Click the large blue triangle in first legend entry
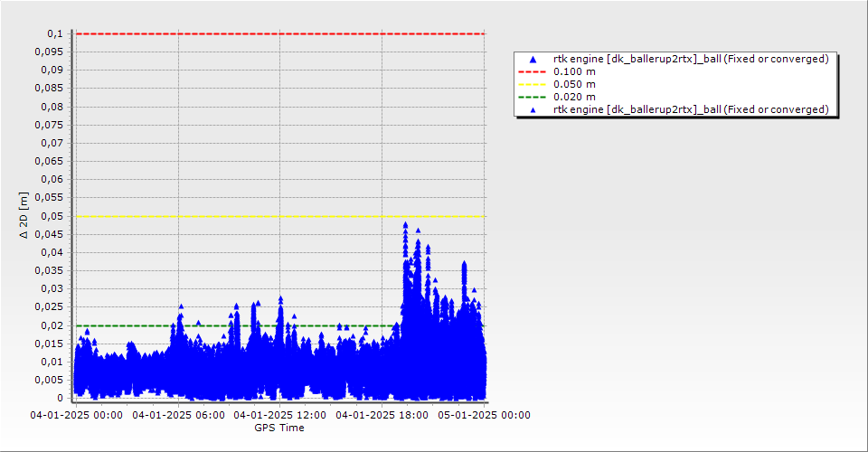868x452 pixels. tap(533, 59)
